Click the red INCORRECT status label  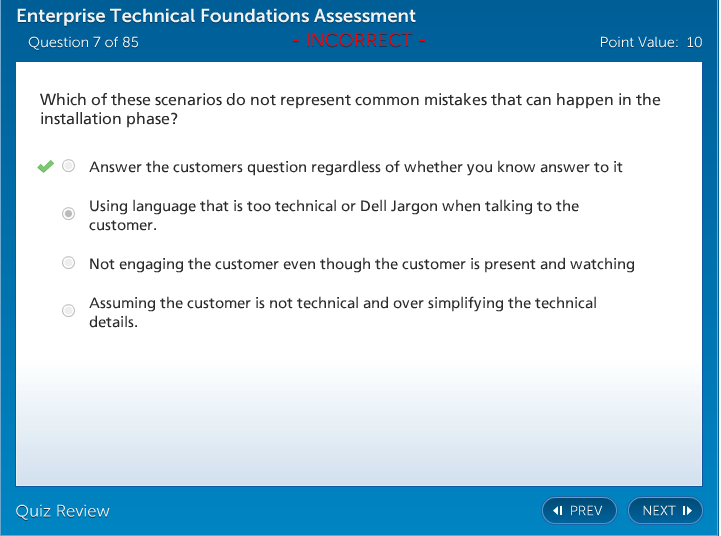coord(359,41)
